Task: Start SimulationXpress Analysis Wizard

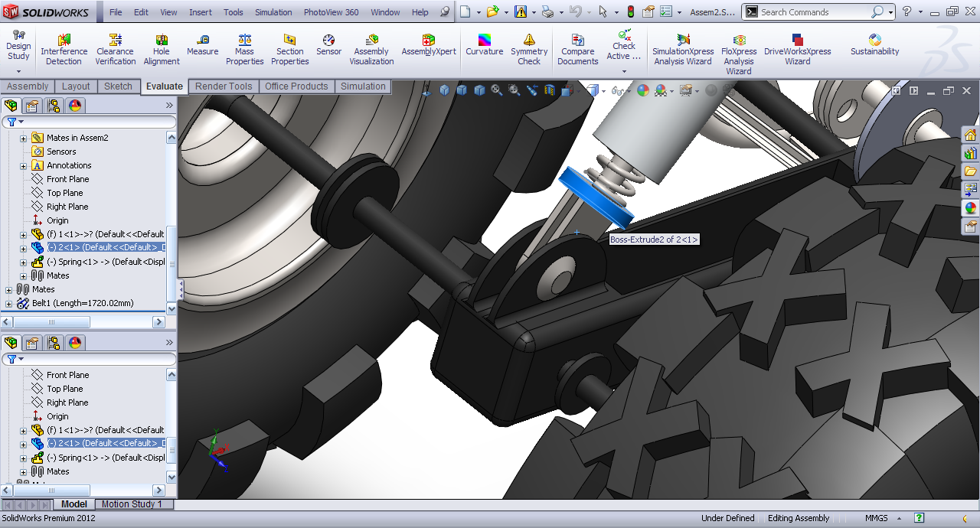Action: (683, 50)
